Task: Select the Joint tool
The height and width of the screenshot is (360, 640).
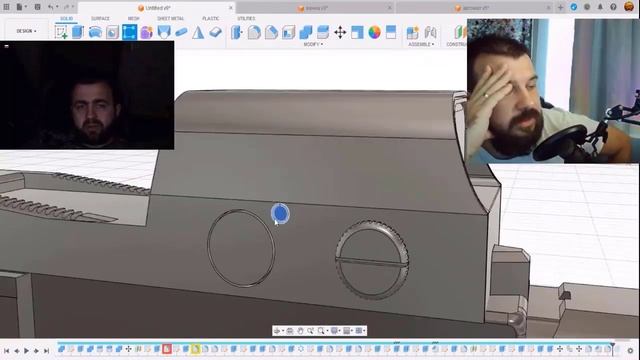Action: (x=430, y=32)
